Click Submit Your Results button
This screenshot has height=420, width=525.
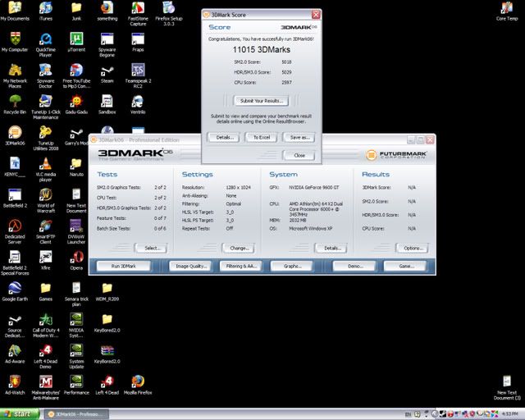[x=262, y=100]
